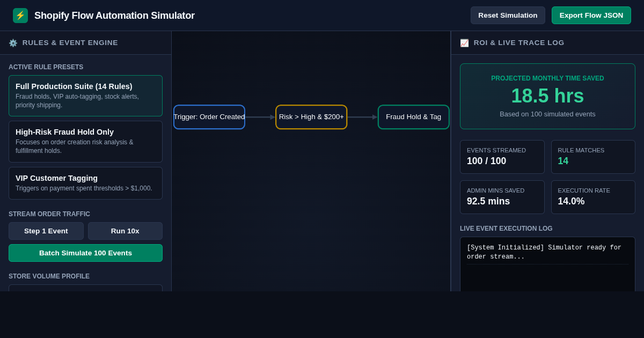Image resolution: width=644 pixels, height=338 pixels.
Task: Reset the simulation
Action: click(x=508, y=16)
